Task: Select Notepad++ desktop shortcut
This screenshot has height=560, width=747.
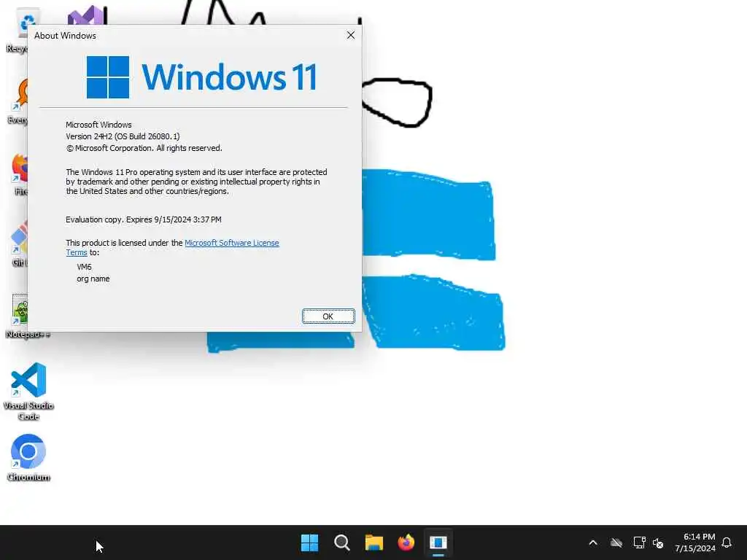Action: (x=18, y=316)
